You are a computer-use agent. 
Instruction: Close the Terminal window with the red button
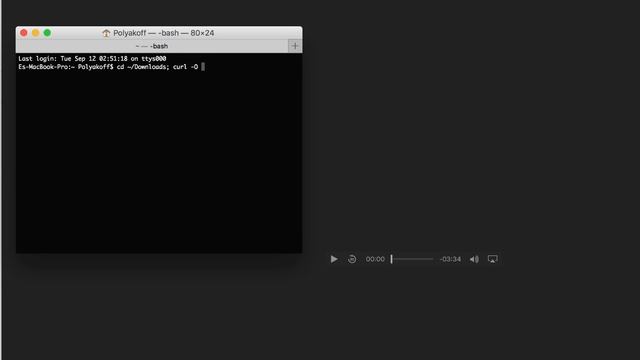tap(24, 33)
